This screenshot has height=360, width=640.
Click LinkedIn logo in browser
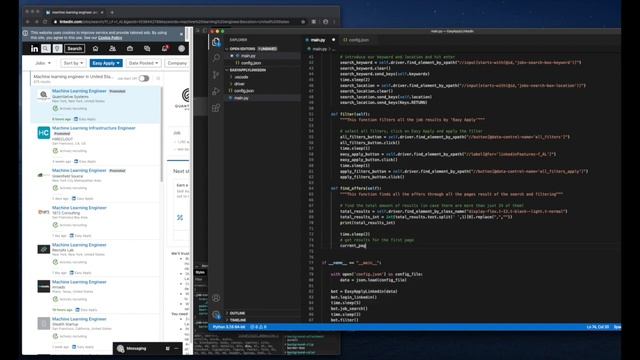tap(34, 49)
